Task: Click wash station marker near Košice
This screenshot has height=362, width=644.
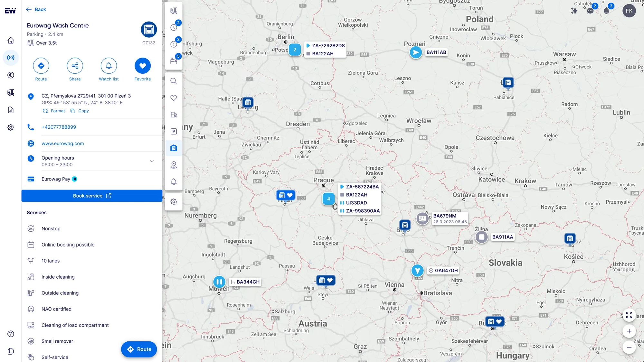Action: 570,238
